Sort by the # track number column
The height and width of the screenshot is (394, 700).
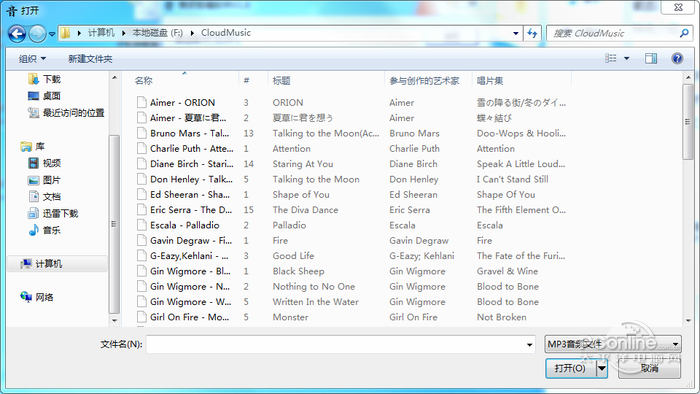pos(246,81)
